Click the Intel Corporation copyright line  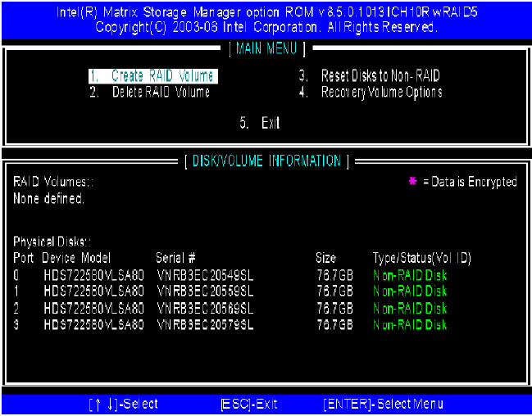click(266, 27)
